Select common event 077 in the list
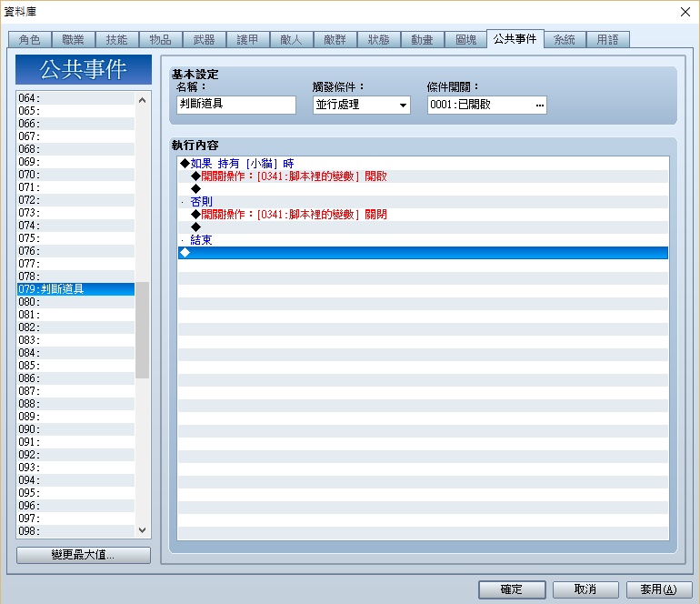Viewport: 700px width, 604px height. (75, 264)
